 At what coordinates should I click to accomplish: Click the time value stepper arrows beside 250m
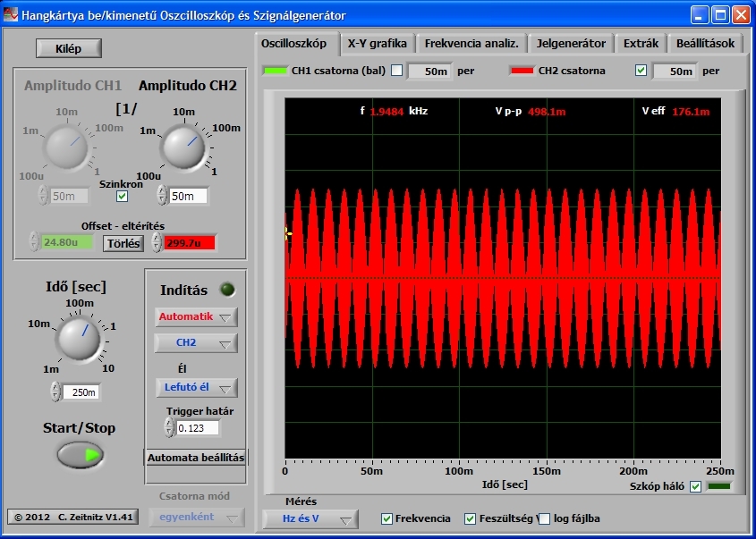coord(55,392)
